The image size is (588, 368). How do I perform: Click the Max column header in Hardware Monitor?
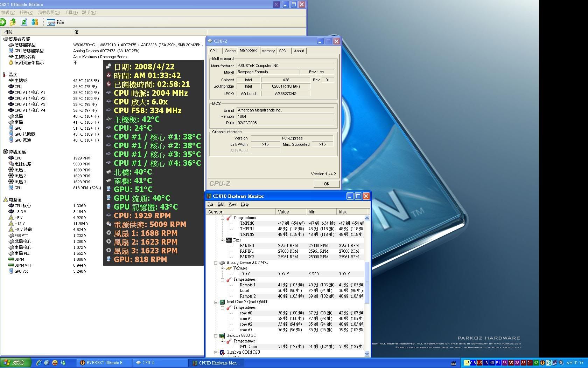tap(351, 212)
